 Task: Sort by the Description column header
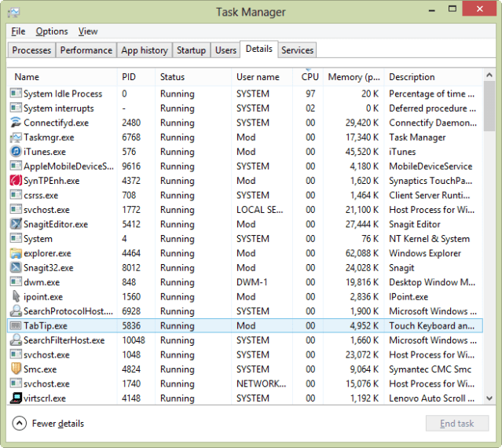pyautogui.click(x=433, y=77)
